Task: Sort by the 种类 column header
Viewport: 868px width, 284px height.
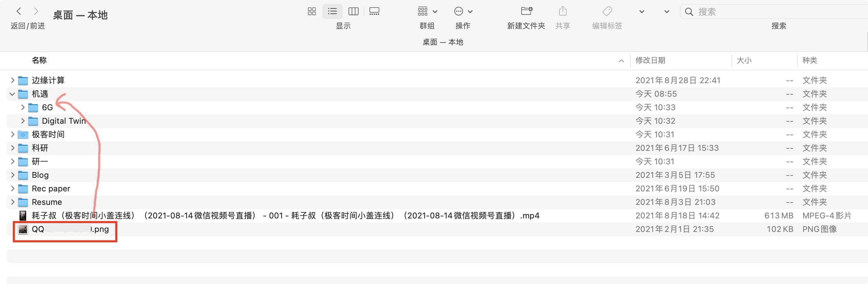Action: point(810,61)
